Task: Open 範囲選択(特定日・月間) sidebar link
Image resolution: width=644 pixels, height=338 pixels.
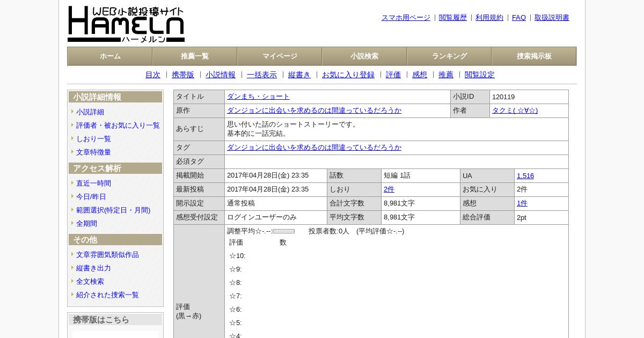Action: click(x=113, y=210)
